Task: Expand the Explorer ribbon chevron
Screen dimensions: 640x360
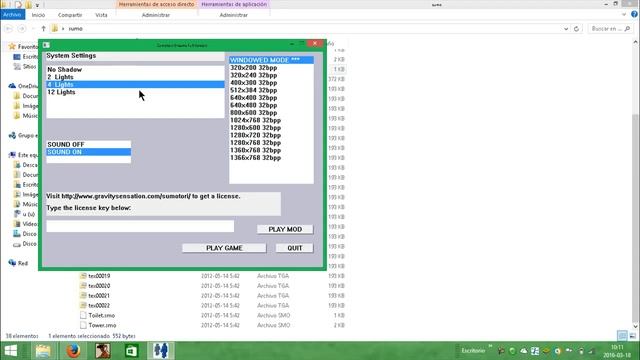Action: [x=624, y=15]
